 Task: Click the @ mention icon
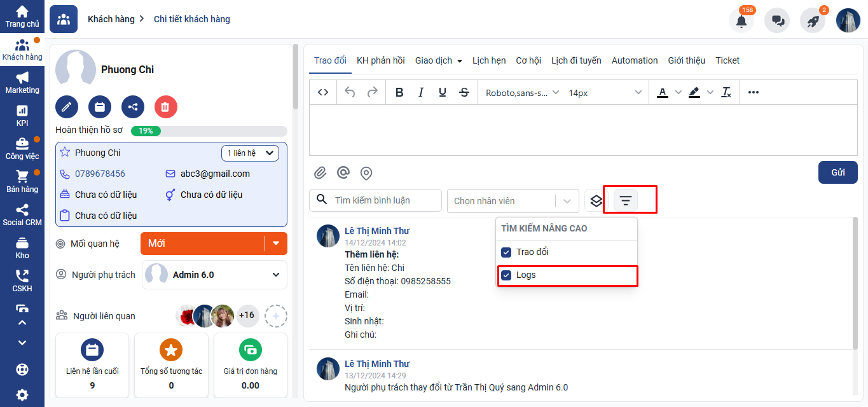tap(343, 173)
